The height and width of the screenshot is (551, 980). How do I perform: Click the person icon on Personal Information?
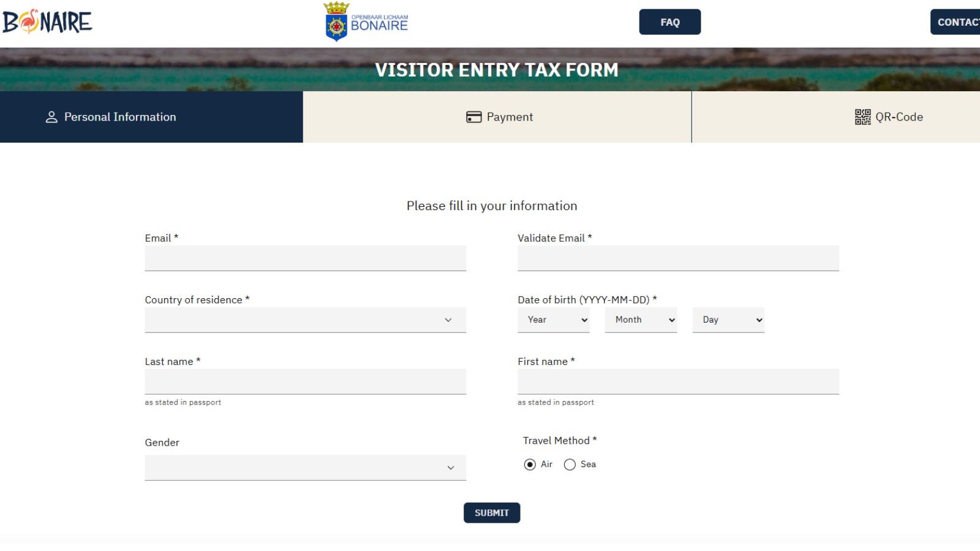(51, 117)
